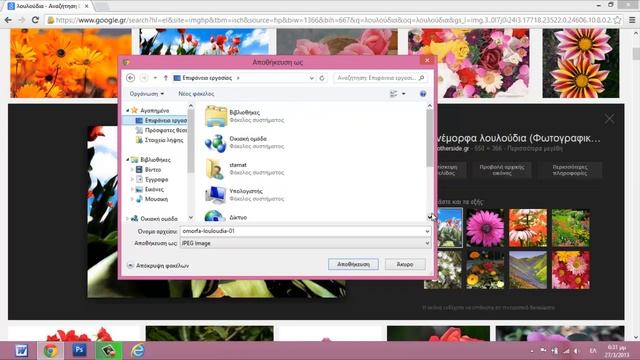The width and height of the screenshot is (640, 360).
Task: Open the Δίκτυο icon in the file list
Action: point(216,216)
